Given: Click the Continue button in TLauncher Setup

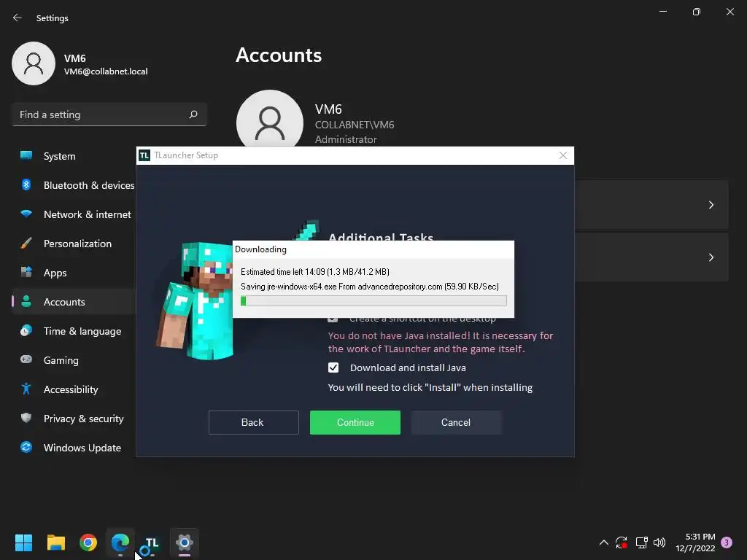Looking at the screenshot, I should [x=355, y=422].
